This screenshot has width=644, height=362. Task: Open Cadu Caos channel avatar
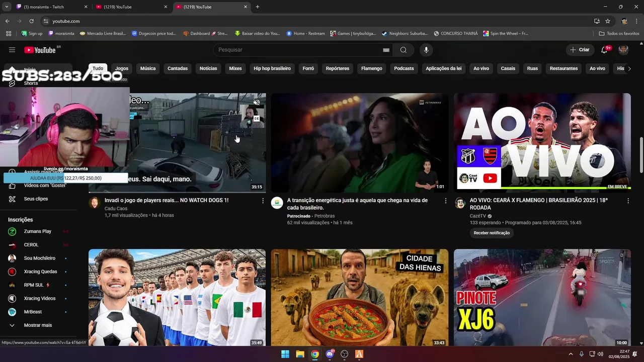tap(94, 203)
